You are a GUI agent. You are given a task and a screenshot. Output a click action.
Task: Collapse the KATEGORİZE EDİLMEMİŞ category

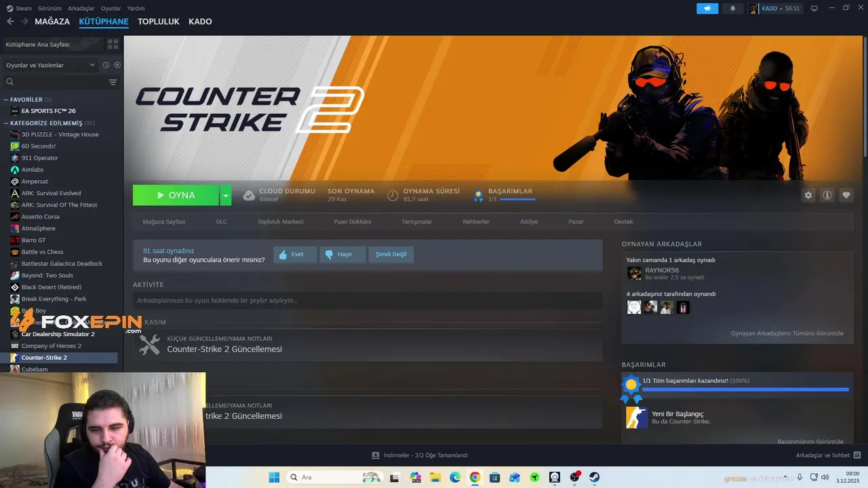coord(6,123)
